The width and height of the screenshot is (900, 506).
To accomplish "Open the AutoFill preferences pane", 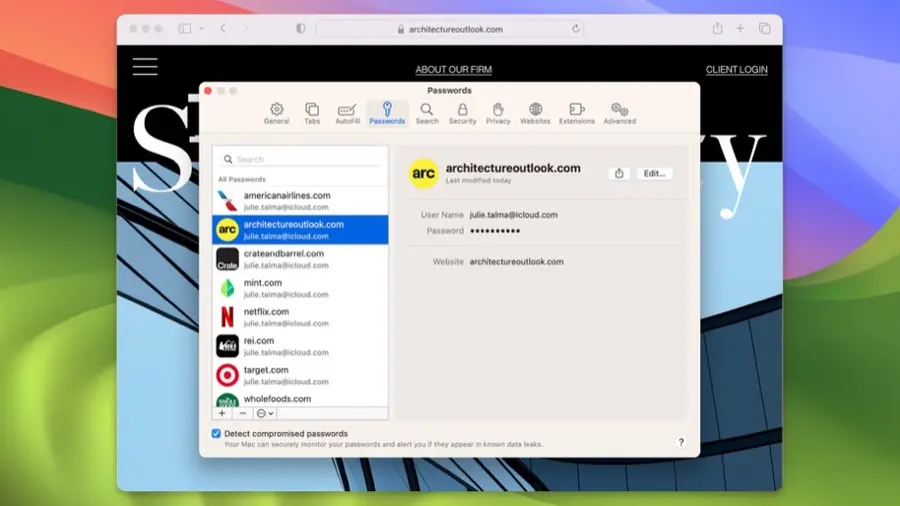I will click(347, 113).
